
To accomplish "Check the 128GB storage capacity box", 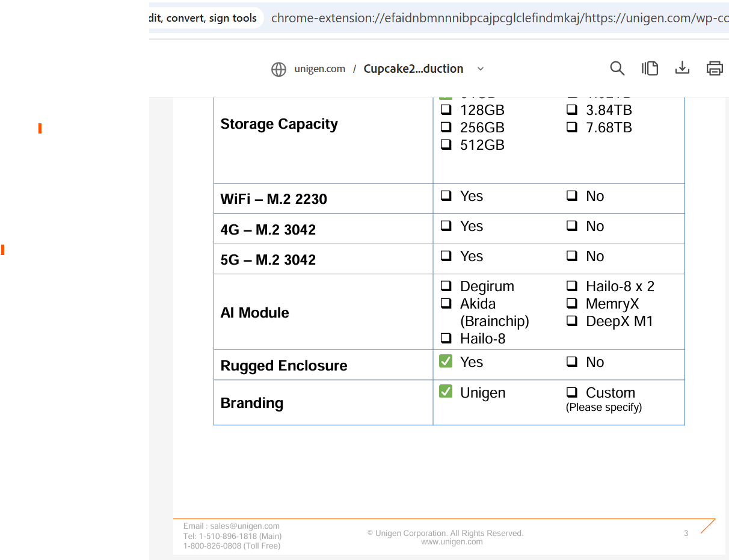I will 446,110.
